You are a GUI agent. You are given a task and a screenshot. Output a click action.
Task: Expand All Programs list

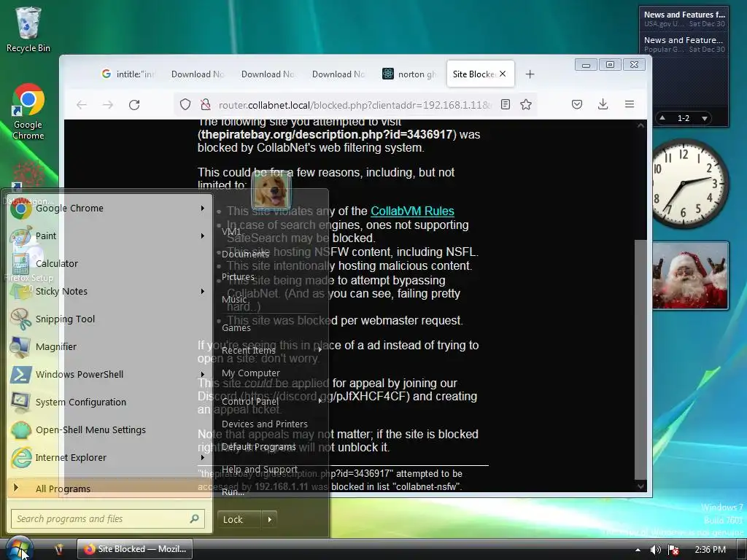(109, 488)
